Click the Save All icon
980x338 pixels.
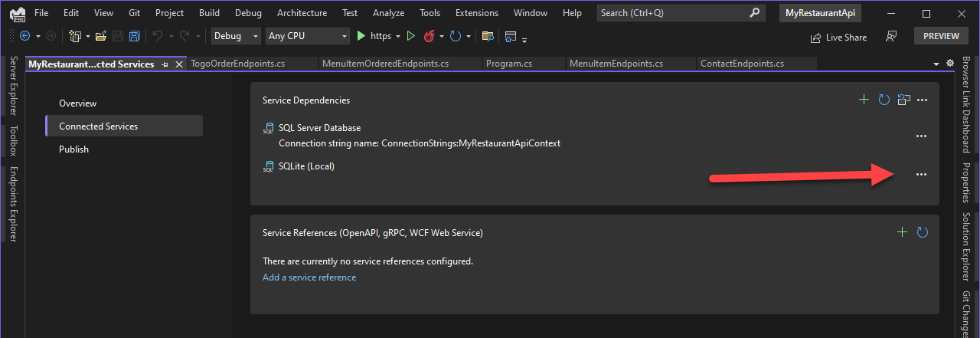[134, 36]
